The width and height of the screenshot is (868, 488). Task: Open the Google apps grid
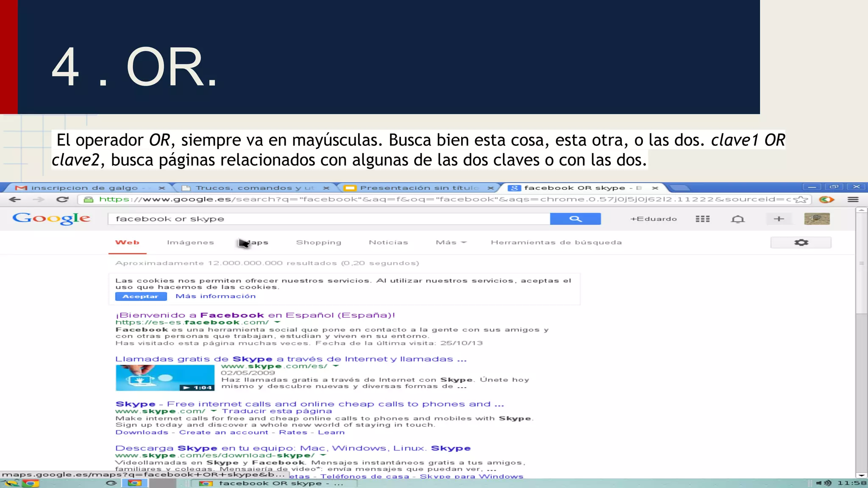(702, 219)
